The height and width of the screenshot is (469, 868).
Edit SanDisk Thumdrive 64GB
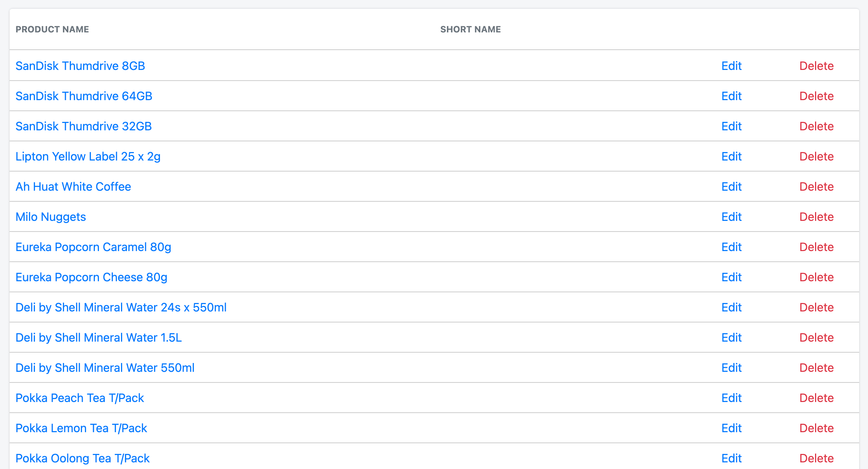731,96
